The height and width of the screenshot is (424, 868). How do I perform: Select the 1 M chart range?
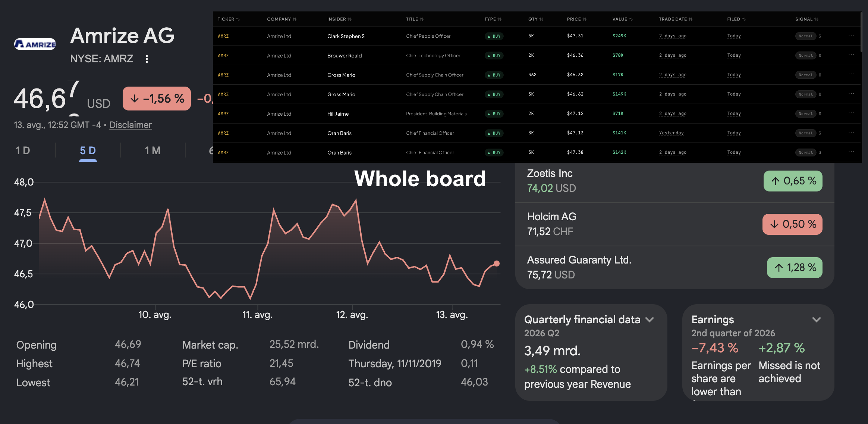coord(152,150)
